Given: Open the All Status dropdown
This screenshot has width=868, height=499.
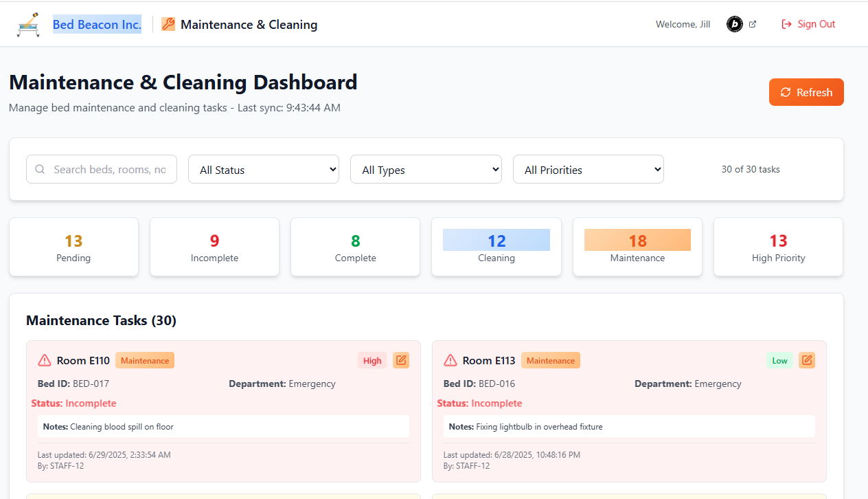Looking at the screenshot, I should pyautogui.click(x=264, y=169).
